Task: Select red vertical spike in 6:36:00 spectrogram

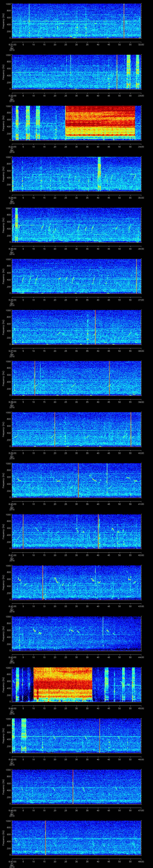Action: [x=137, y=276]
